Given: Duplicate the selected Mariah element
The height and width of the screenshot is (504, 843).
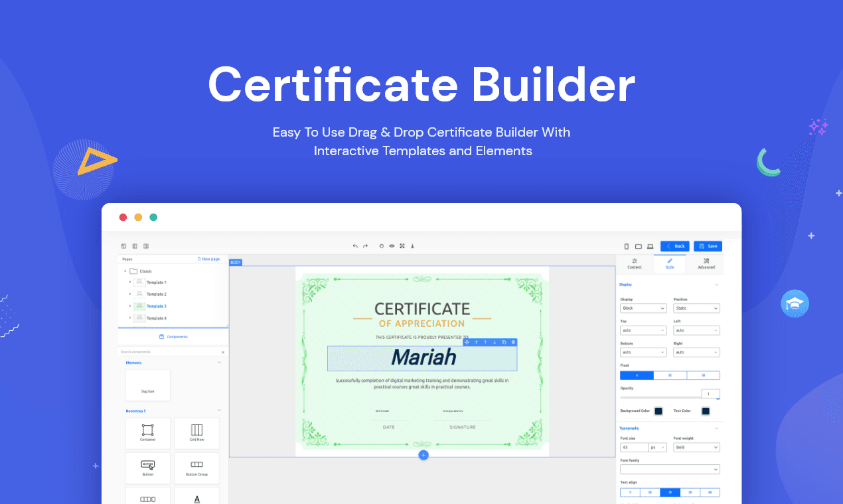Looking at the screenshot, I should 504,342.
